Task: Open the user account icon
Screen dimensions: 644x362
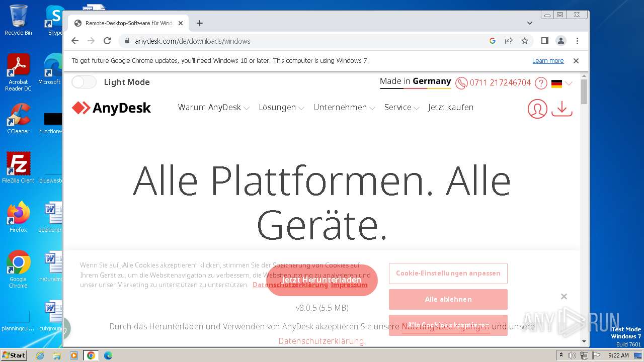Action: point(537,109)
